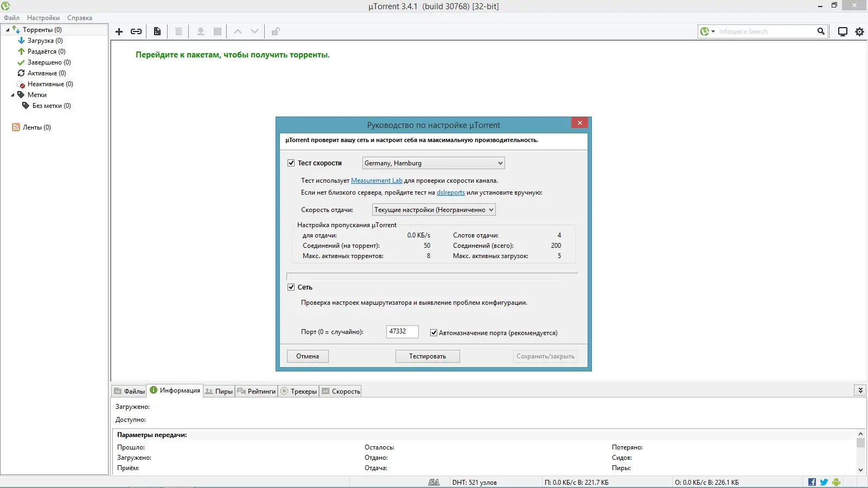
Task: Select Завершено (0) category
Action: [x=49, y=62]
